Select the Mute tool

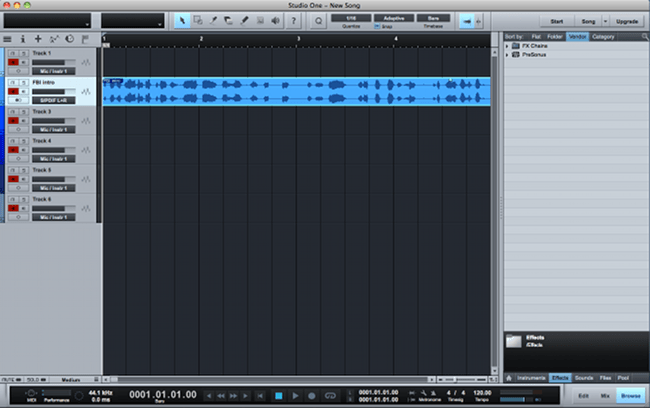point(260,21)
